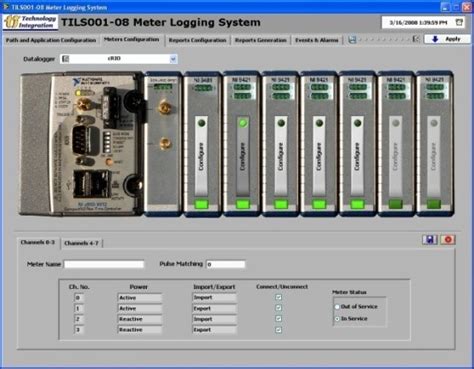
Task: Click the Pulse Matching input field
Action: click(x=226, y=264)
